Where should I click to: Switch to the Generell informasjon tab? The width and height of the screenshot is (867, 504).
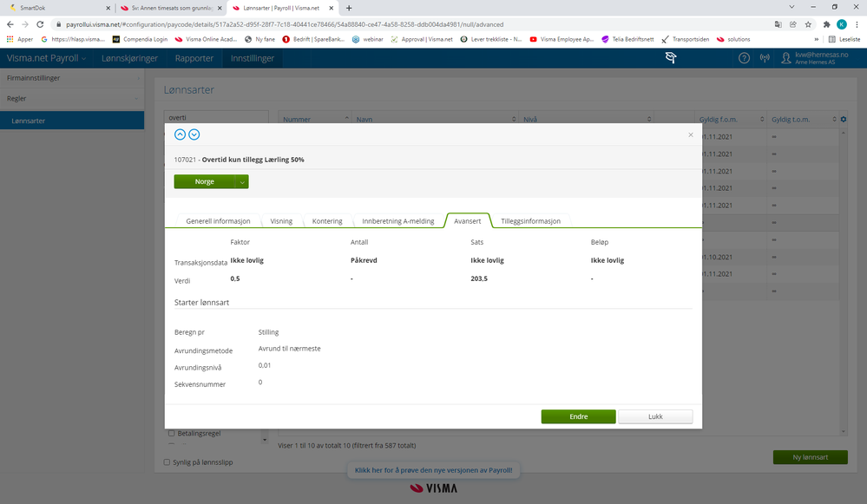pos(218,221)
